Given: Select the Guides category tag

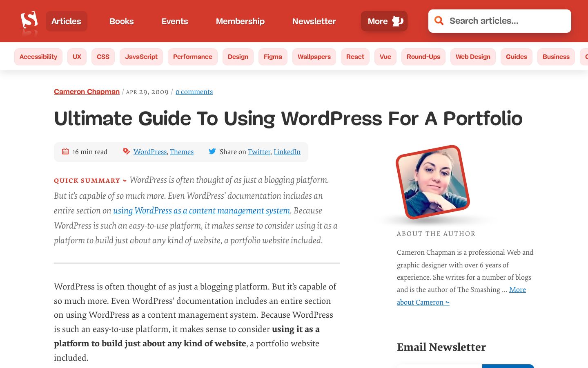Looking at the screenshot, I should pos(517,57).
